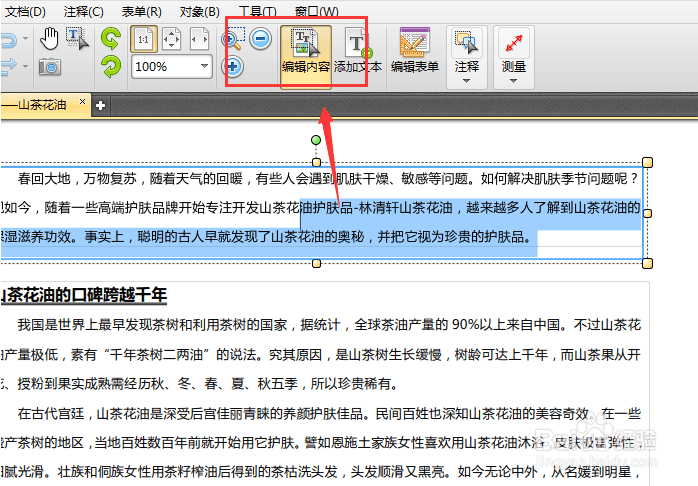Click the 测量 measure tool icon
The image size is (698, 486).
click(514, 44)
